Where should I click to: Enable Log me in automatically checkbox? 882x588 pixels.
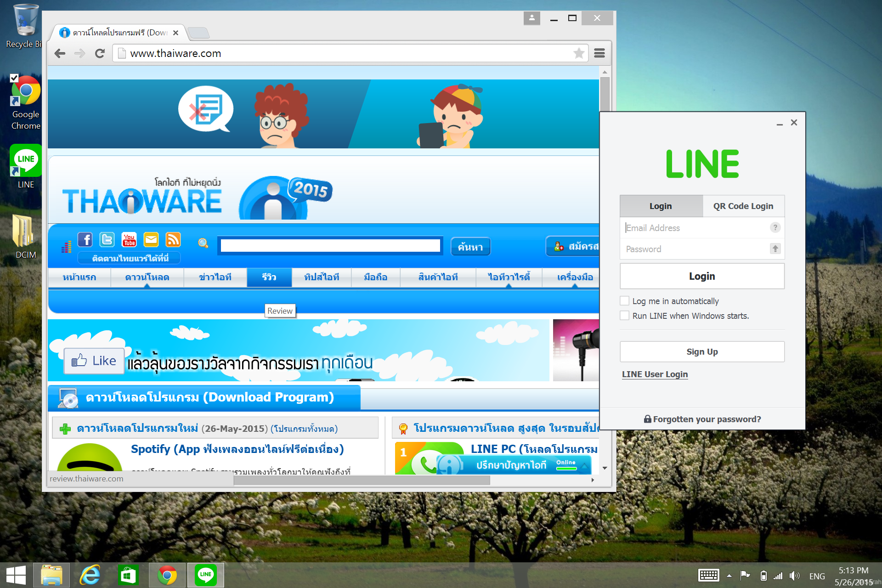click(624, 301)
